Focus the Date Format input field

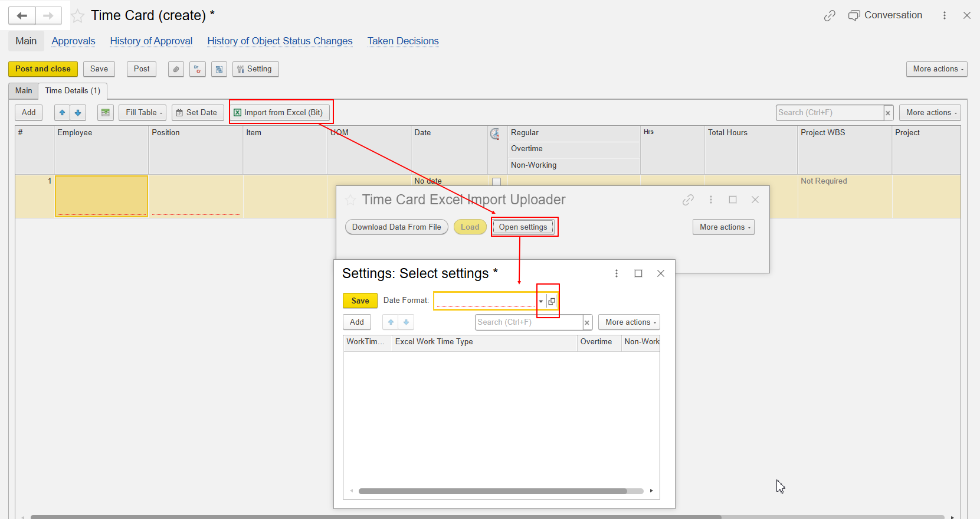tap(485, 301)
